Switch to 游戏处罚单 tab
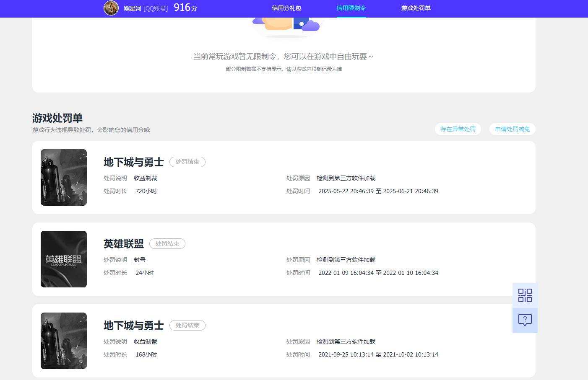This screenshot has width=588, height=380. click(x=416, y=8)
